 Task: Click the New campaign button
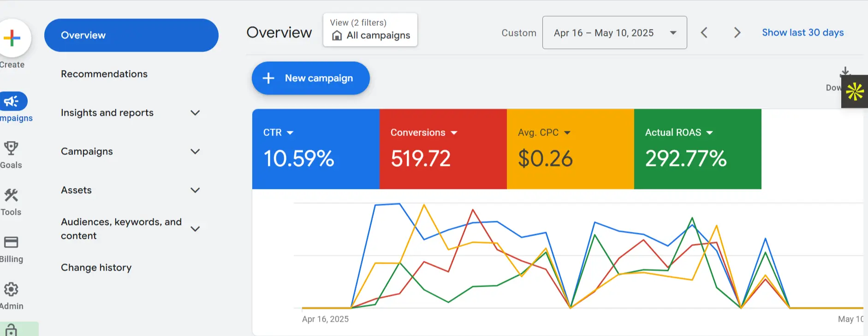pyautogui.click(x=310, y=78)
